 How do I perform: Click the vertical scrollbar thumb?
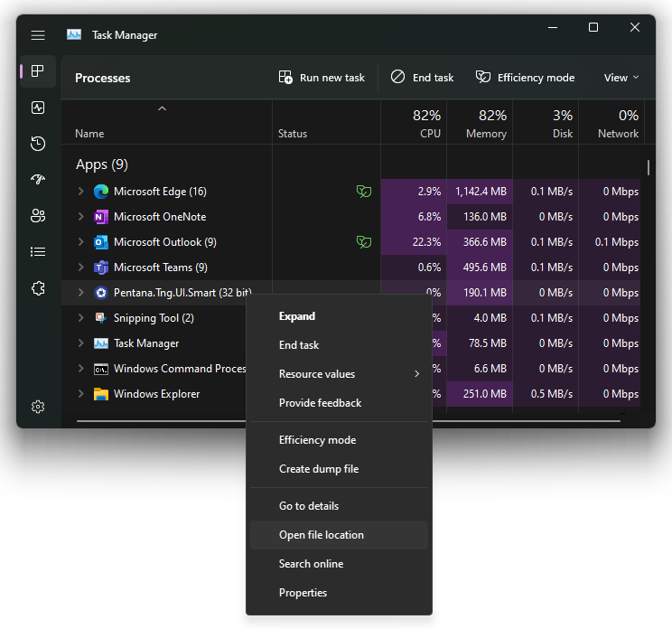point(649,168)
